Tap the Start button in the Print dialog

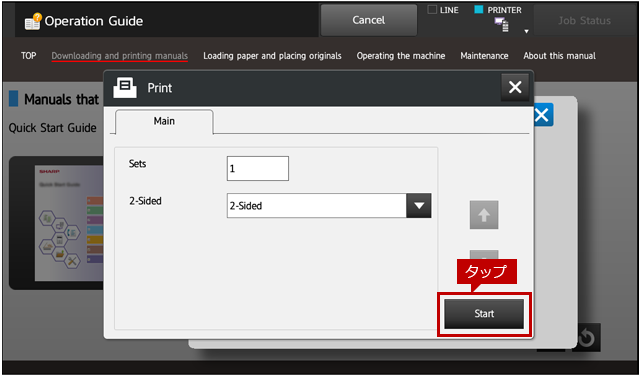coord(484,314)
